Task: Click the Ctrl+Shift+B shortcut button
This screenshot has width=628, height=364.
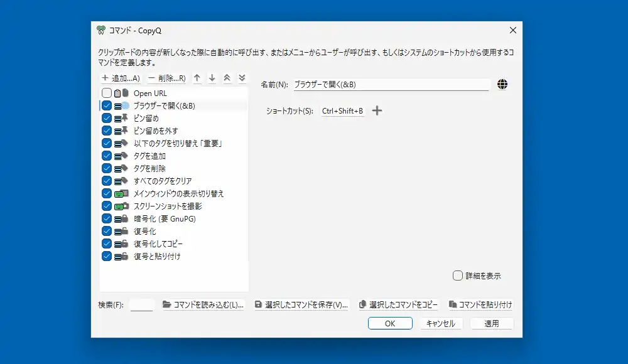Action: coord(342,111)
